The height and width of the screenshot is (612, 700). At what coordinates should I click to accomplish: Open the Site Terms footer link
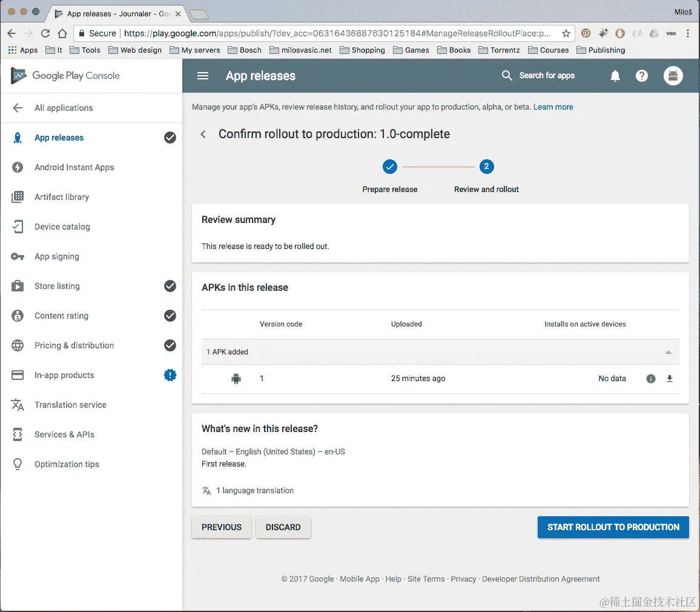(426, 579)
